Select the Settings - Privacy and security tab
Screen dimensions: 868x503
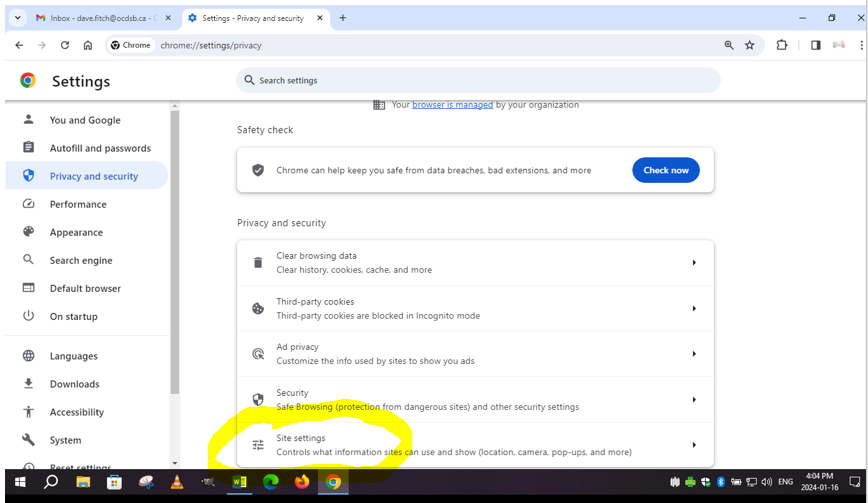(253, 18)
